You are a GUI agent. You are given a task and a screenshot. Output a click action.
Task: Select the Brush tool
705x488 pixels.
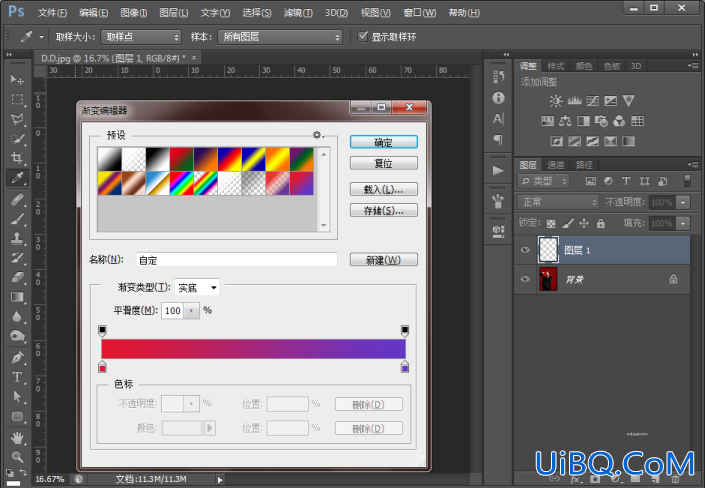17,219
